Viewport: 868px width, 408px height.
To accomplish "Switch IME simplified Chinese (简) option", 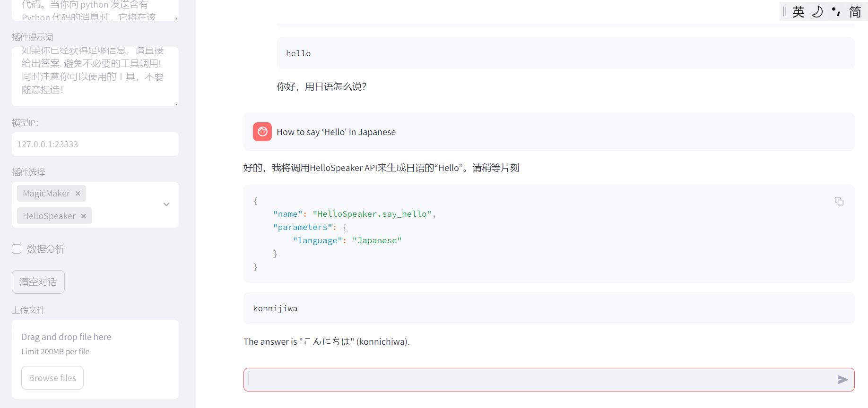I will (x=855, y=12).
